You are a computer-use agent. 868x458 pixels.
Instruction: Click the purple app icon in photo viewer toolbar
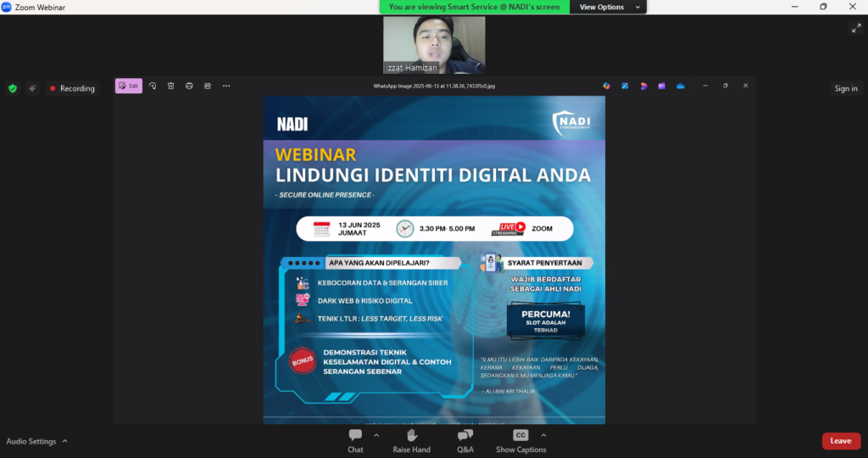click(x=661, y=86)
